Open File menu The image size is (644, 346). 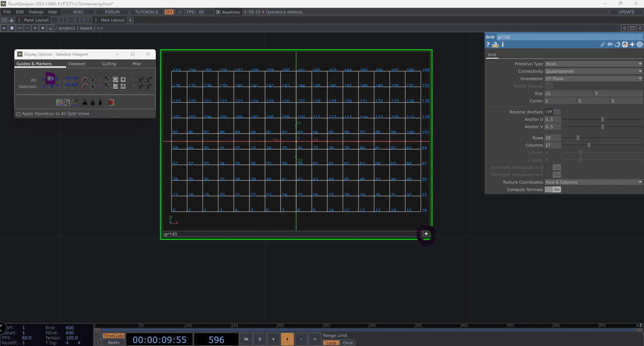point(8,12)
